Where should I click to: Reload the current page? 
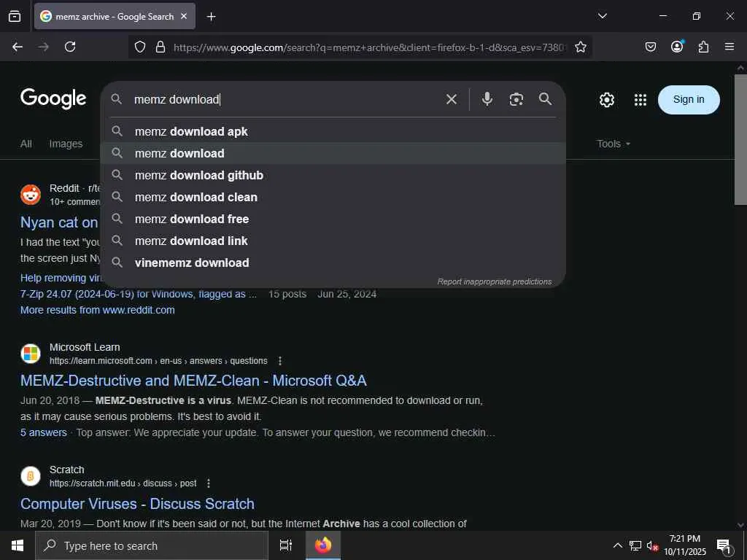pos(70,47)
